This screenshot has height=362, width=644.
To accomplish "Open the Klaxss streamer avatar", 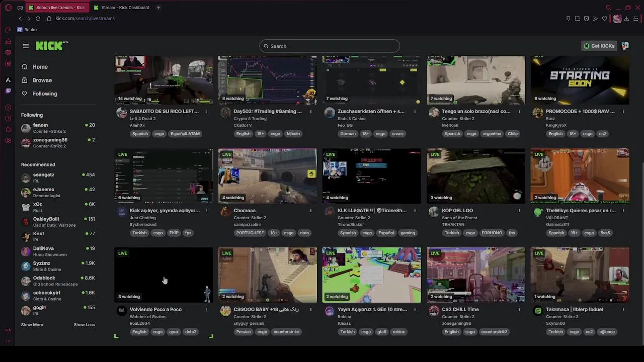I will pyautogui.click(x=330, y=311).
